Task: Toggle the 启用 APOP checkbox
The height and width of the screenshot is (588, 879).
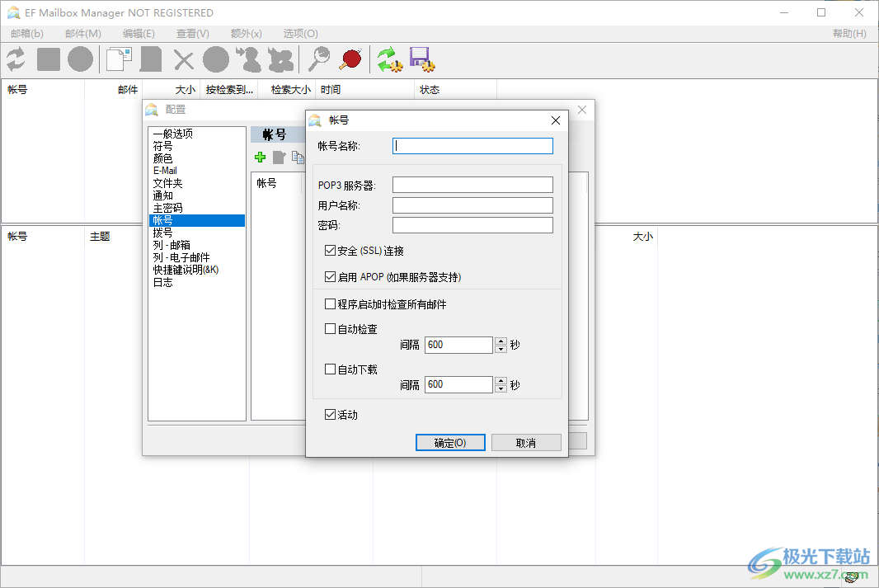Action: (x=330, y=277)
